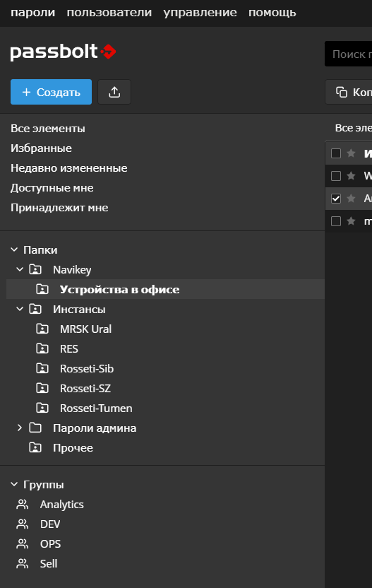Click the MRSK Ural folder icon
The width and height of the screenshot is (372, 588).
tap(42, 329)
